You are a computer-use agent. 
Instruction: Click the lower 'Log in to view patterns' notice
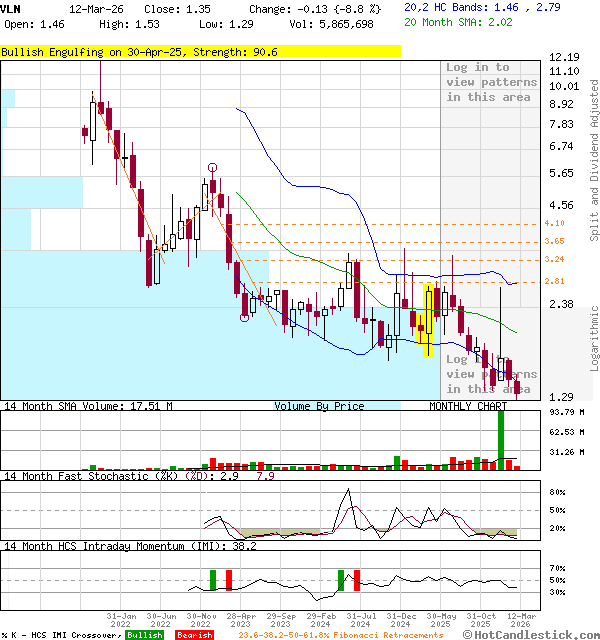click(x=491, y=373)
